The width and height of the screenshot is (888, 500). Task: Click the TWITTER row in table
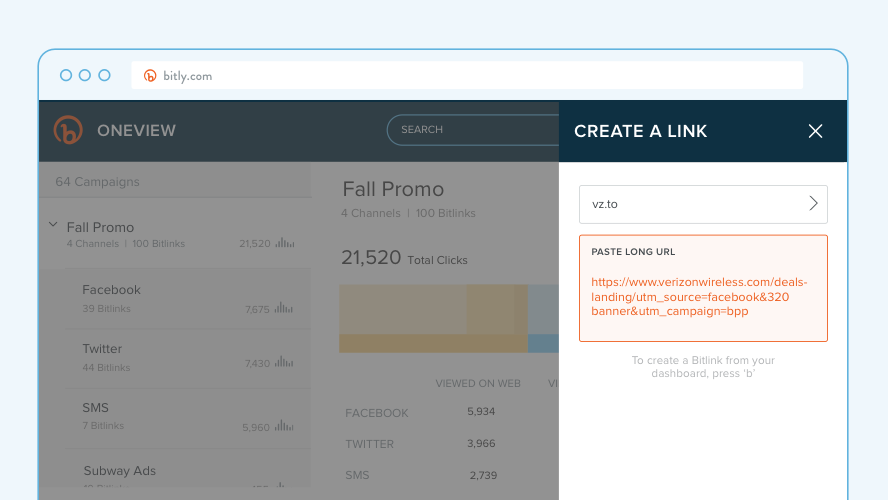click(369, 444)
